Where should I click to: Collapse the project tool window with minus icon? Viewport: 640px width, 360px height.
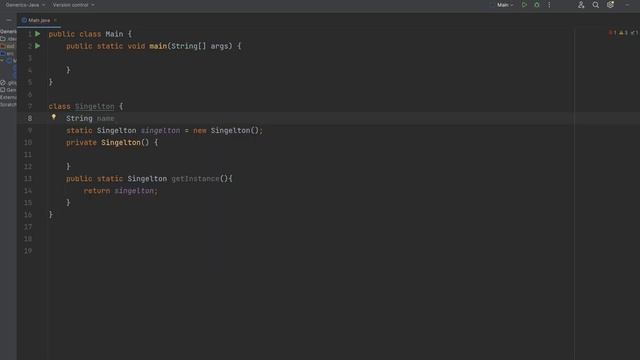pyautogui.click(x=9, y=20)
